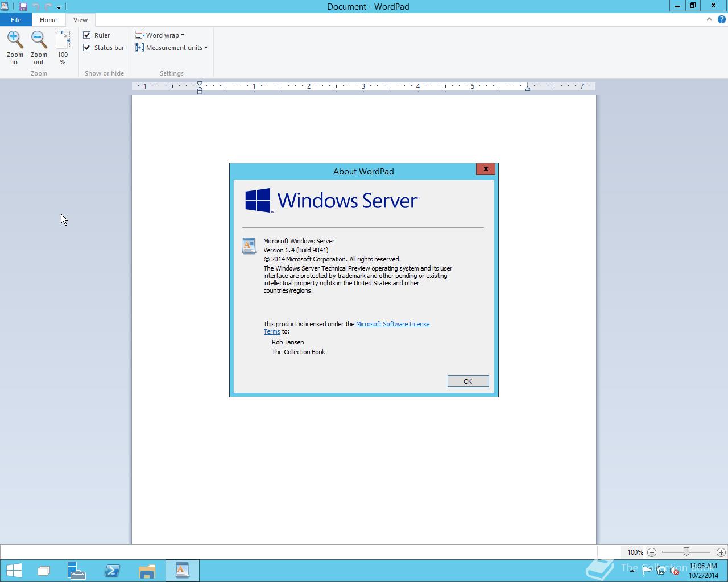Click the Undo arrow in the quick access toolbar
Viewport: 728px width, 582px height.
(36, 7)
